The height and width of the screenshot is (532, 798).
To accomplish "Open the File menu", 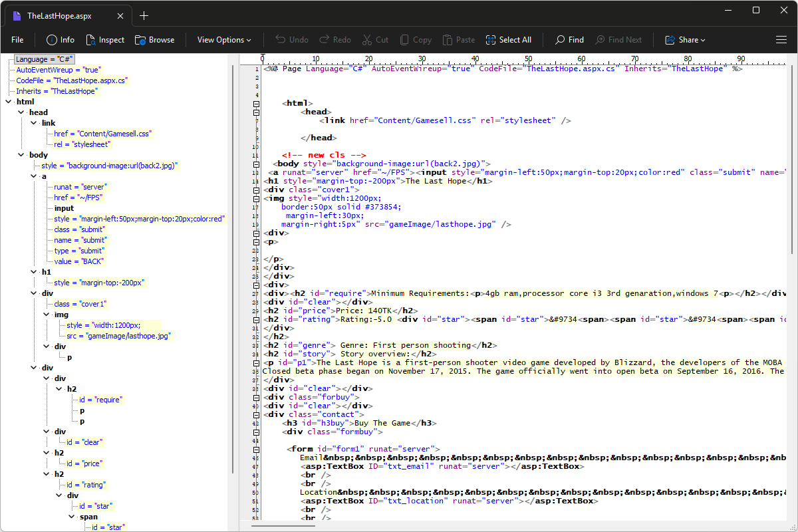I will [x=17, y=40].
